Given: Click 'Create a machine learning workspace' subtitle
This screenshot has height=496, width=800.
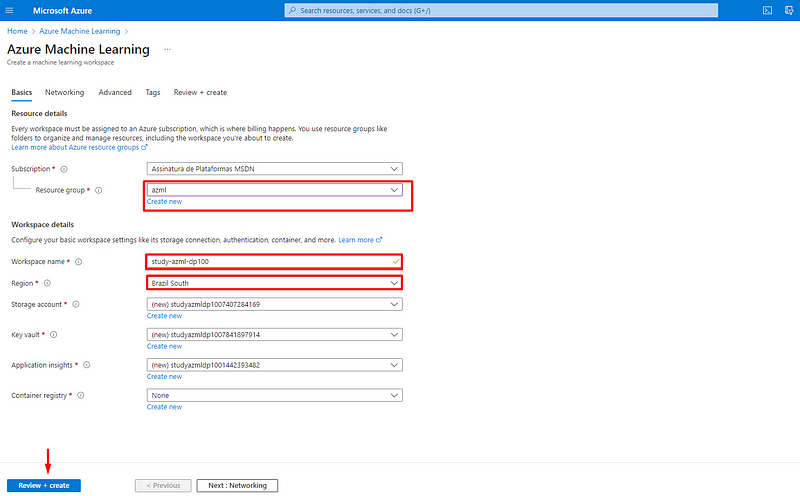Looking at the screenshot, I should click(60, 62).
